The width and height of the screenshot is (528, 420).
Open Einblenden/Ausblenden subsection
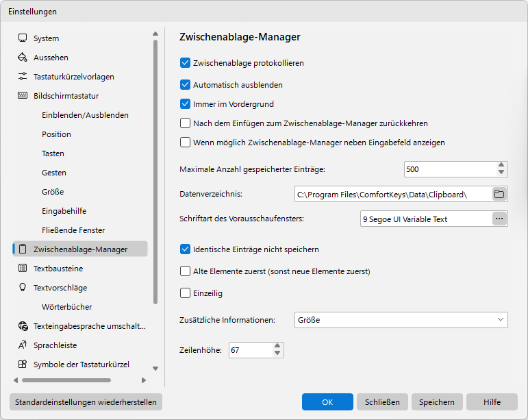[85, 115]
